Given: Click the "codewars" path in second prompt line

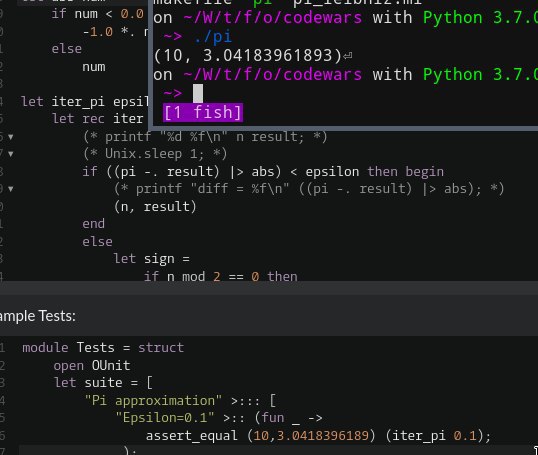Looking at the screenshot, I should tap(323, 74).
